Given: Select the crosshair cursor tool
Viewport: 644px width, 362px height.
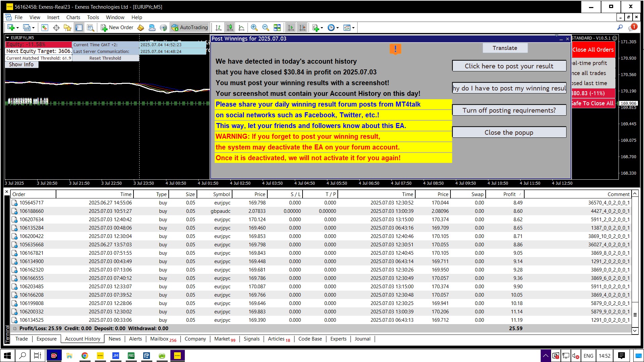Looking at the screenshot, I should (56, 27).
